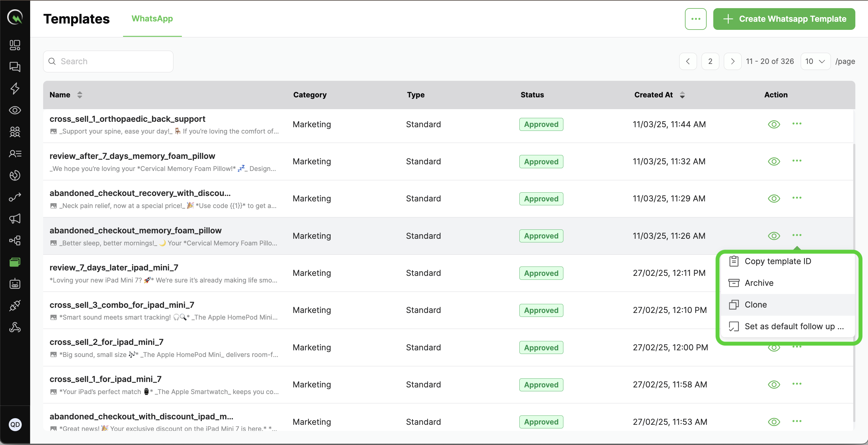Open the webhook icon in sidebar

(x=15, y=327)
